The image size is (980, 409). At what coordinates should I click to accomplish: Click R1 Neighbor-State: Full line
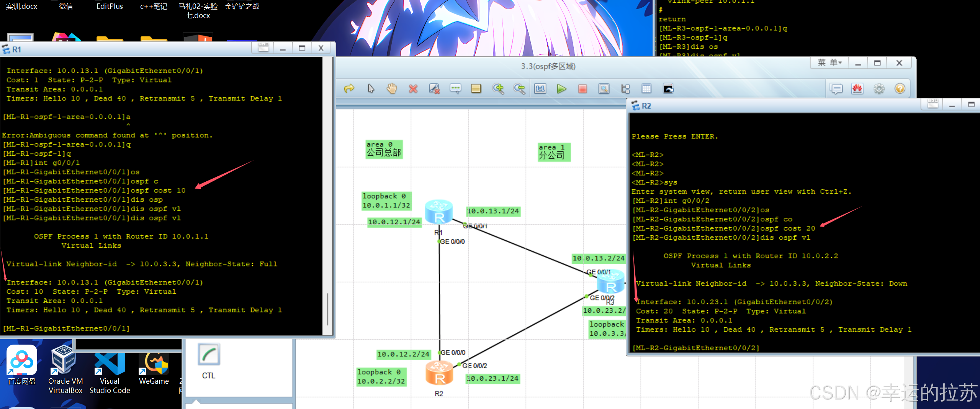click(x=142, y=264)
